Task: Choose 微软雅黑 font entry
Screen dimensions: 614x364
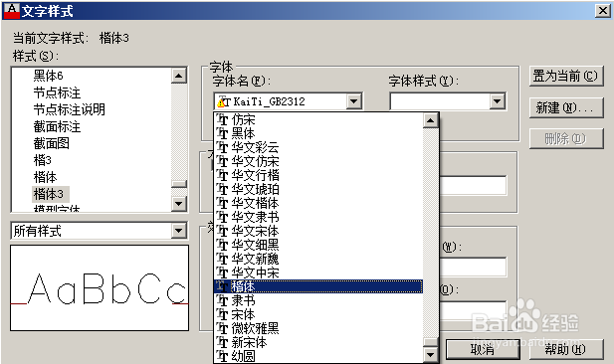Action: coord(318,328)
